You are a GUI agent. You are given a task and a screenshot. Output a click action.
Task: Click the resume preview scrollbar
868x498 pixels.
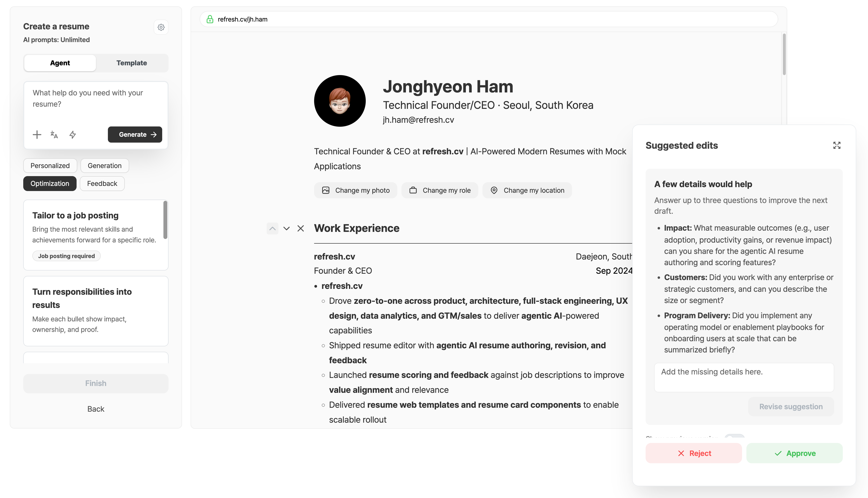pyautogui.click(x=784, y=54)
